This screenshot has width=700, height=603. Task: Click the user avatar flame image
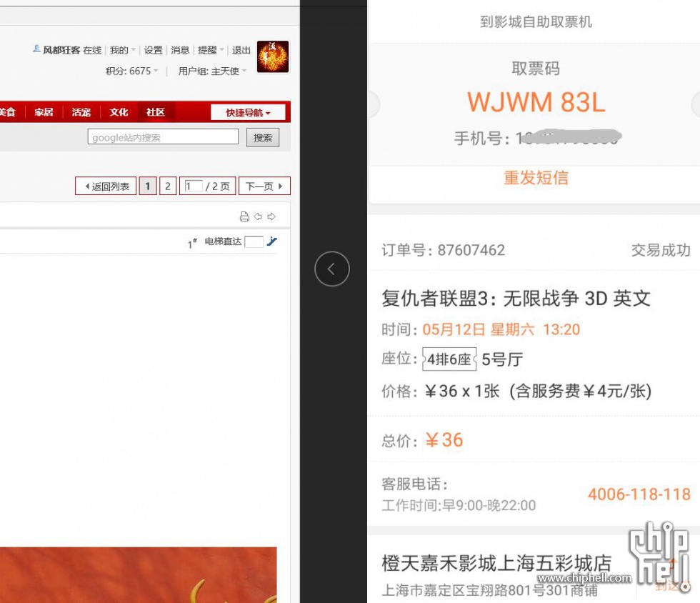273,56
